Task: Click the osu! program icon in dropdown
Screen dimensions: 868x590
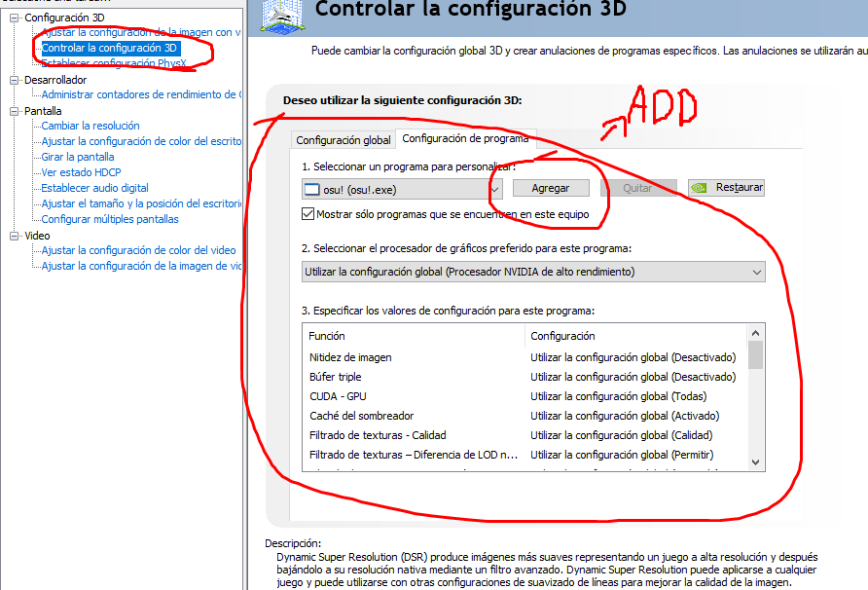Action: (x=312, y=190)
